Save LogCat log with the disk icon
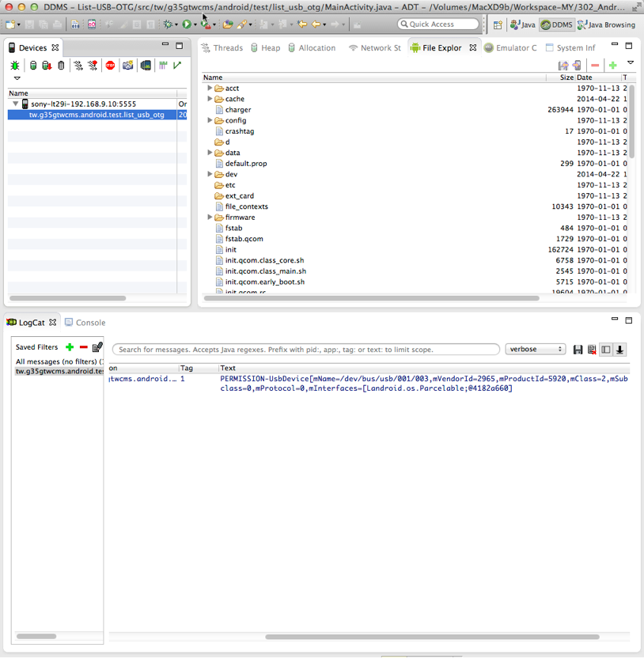The image size is (644, 670). click(x=578, y=350)
